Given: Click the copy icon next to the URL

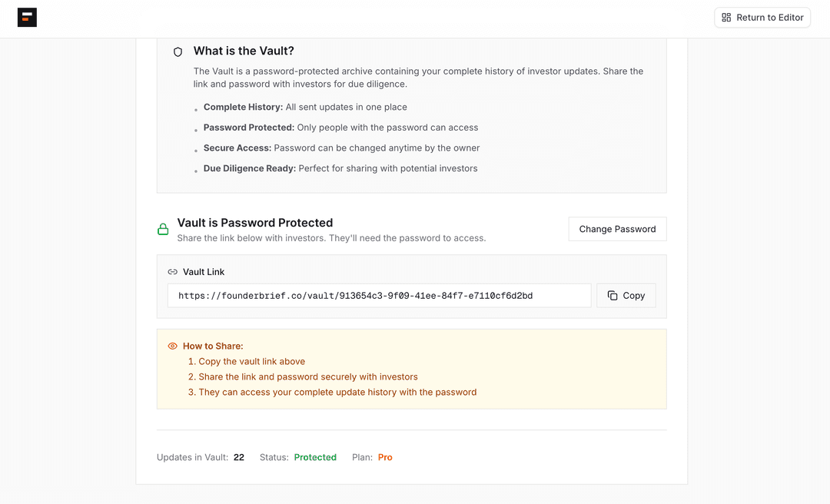Looking at the screenshot, I should 613,296.
